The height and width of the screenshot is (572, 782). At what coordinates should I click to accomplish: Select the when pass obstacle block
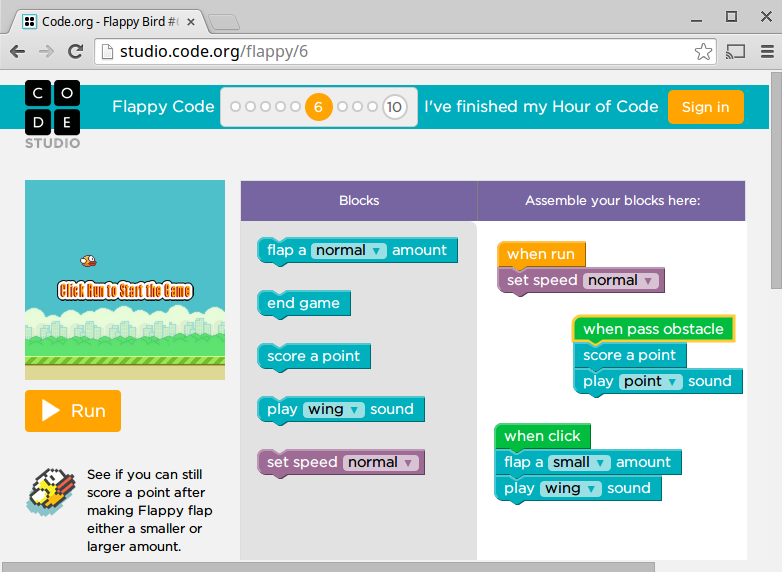point(653,329)
